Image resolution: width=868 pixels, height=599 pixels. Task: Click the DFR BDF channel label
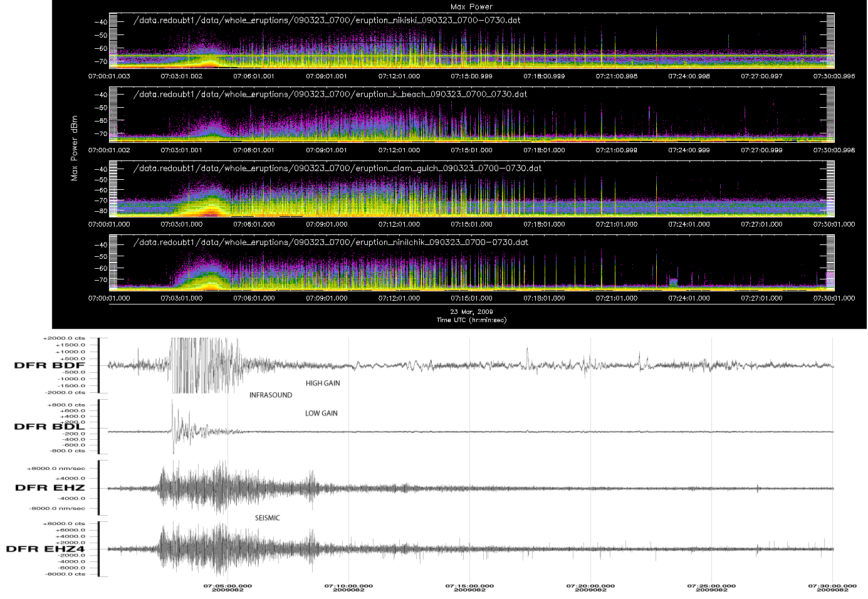pyautogui.click(x=50, y=365)
